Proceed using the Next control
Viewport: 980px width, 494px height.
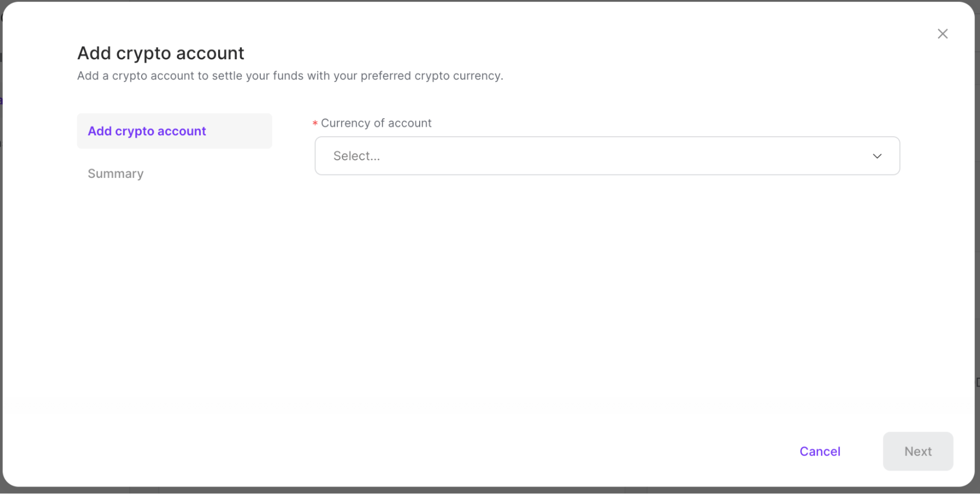pyautogui.click(x=918, y=451)
